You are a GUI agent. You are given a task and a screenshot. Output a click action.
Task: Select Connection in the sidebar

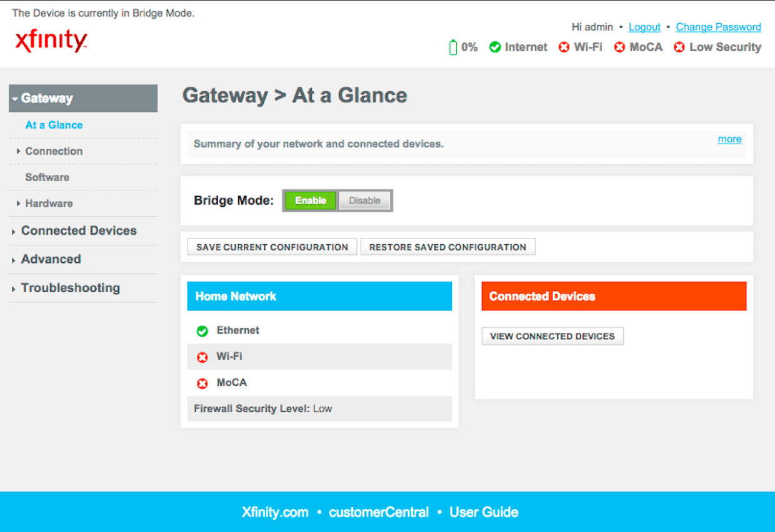(x=54, y=151)
